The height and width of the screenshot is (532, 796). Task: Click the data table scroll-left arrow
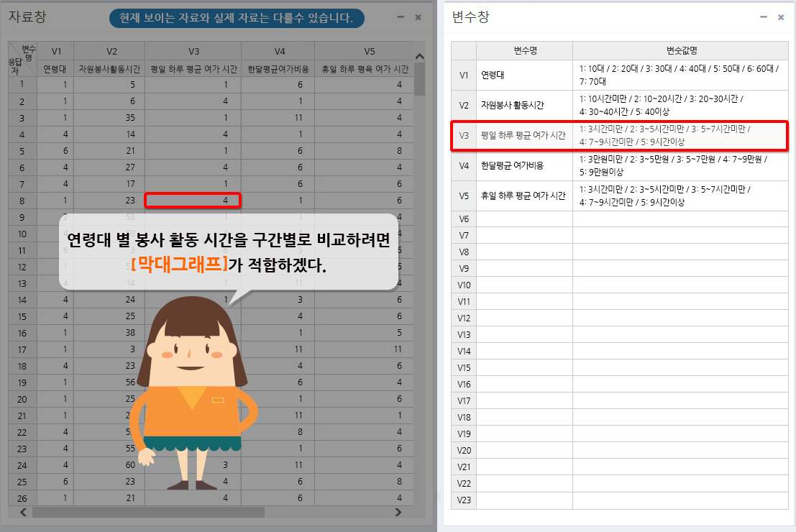pos(23,512)
